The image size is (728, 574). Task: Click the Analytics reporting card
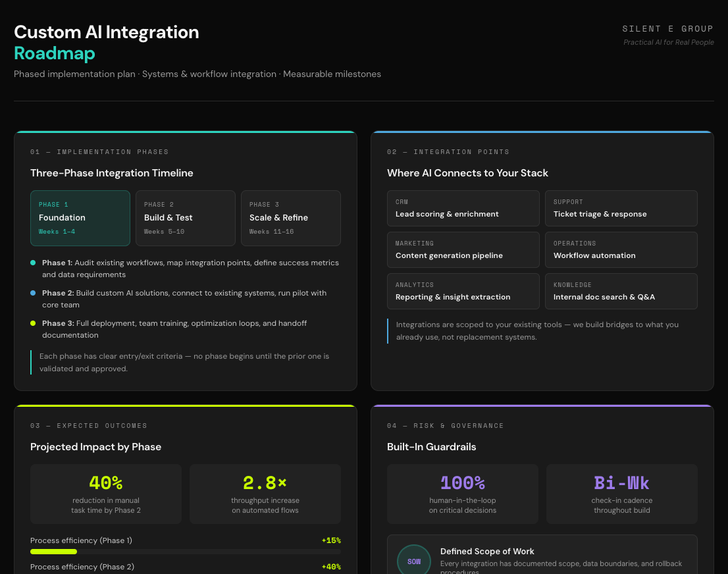tap(463, 291)
